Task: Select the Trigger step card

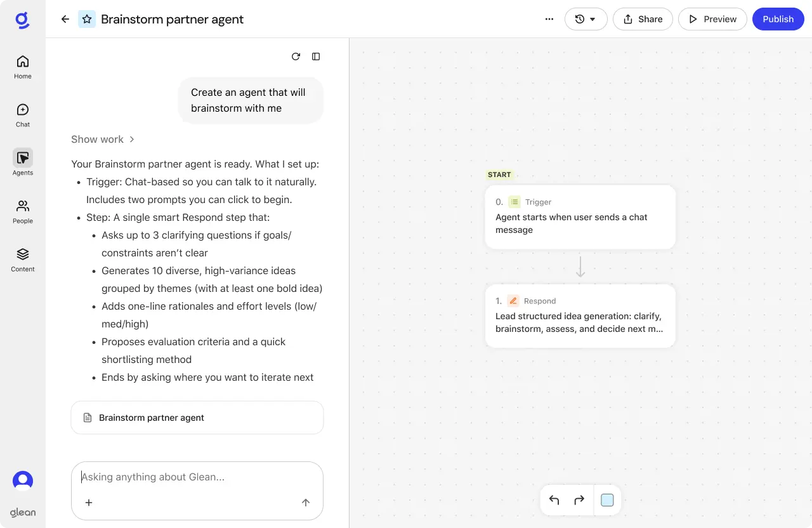Action: [x=580, y=216]
